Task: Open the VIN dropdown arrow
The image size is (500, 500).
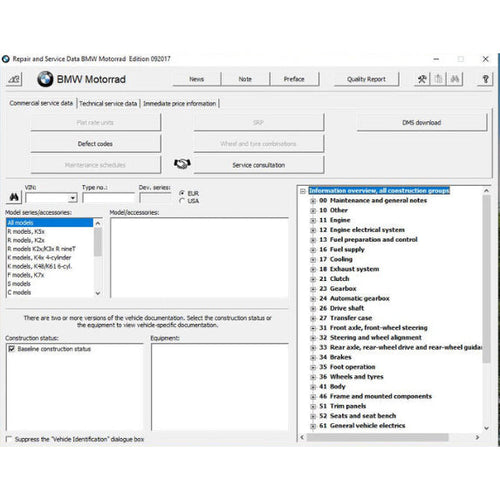Action: tap(72, 198)
